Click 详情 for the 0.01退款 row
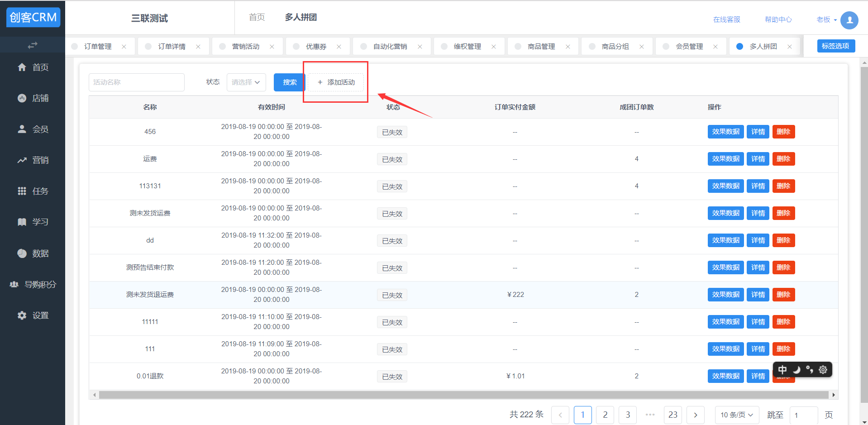Screen dimensions: 868x425 tap(758, 376)
